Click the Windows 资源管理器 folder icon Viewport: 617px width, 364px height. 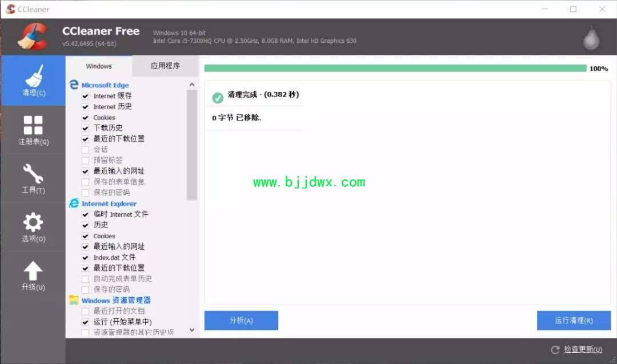pos(74,300)
